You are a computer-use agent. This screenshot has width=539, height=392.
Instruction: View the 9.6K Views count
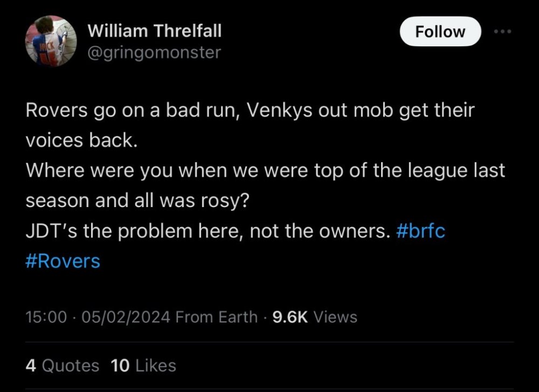tap(315, 317)
